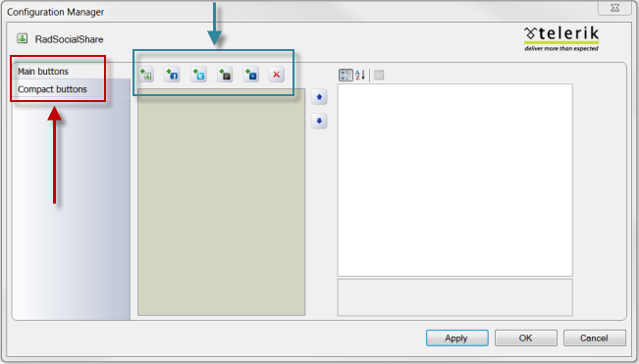This screenshot has width=639, height=364.
Task: Add a styled button with the green arrow icon
Action: pos(146,75)
